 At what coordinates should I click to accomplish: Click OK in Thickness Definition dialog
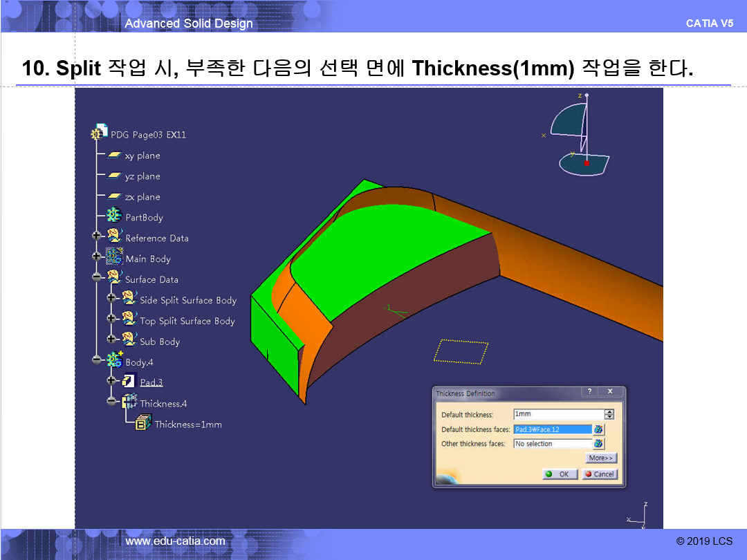[x=560, y=474]
